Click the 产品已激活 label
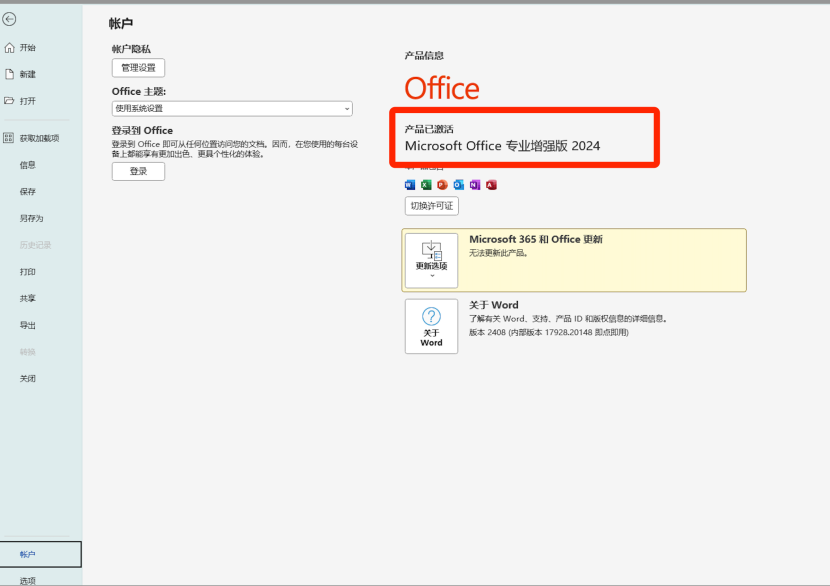830x586 pixels. pyautogui.click(x=429, y=129)
